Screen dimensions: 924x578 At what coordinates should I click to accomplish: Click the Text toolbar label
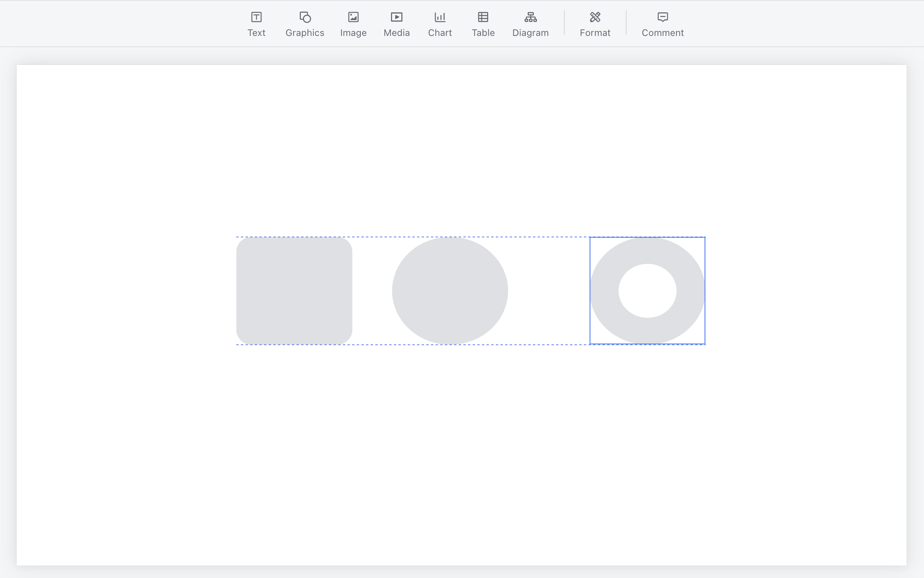256,33
